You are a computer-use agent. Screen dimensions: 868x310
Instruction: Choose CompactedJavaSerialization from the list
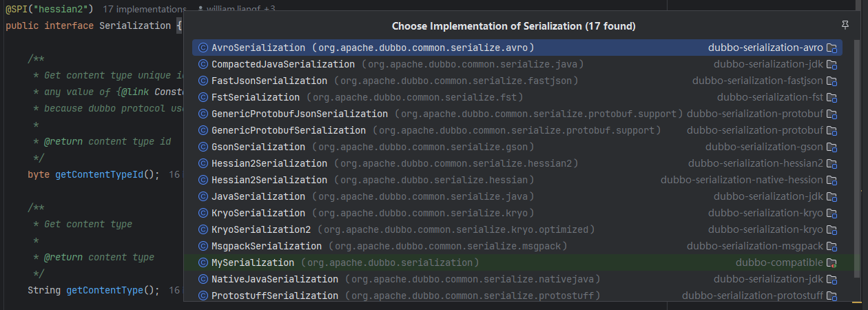283,65
